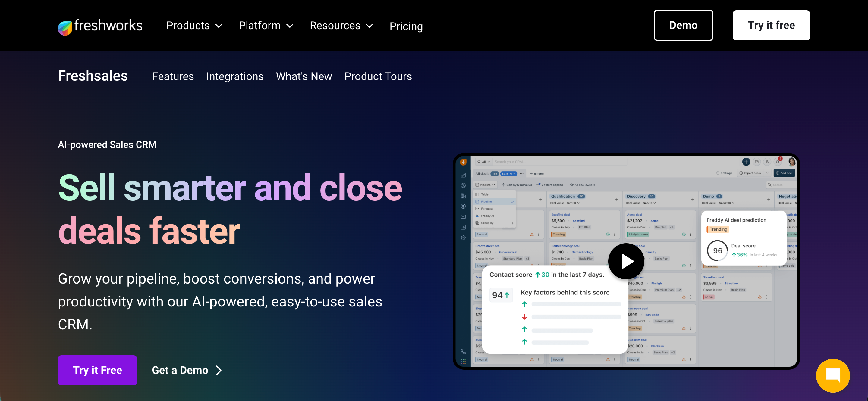
Task: Click 2 filters applied in CRM preview
Action: tap(549, 185)
